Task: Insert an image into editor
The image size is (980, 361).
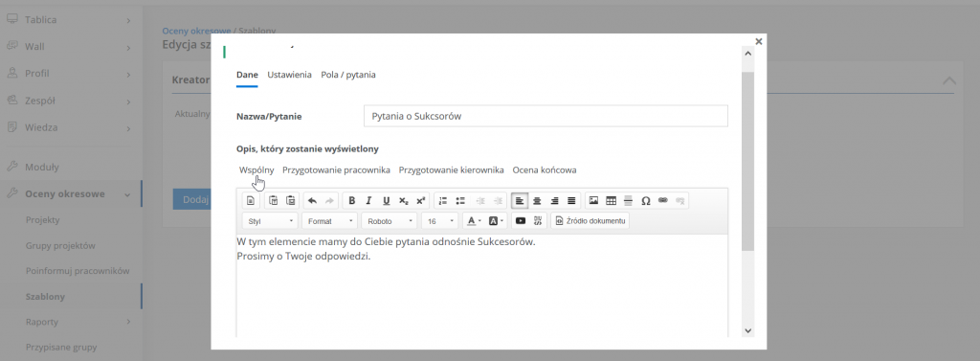Action: [x=593, y=201]
